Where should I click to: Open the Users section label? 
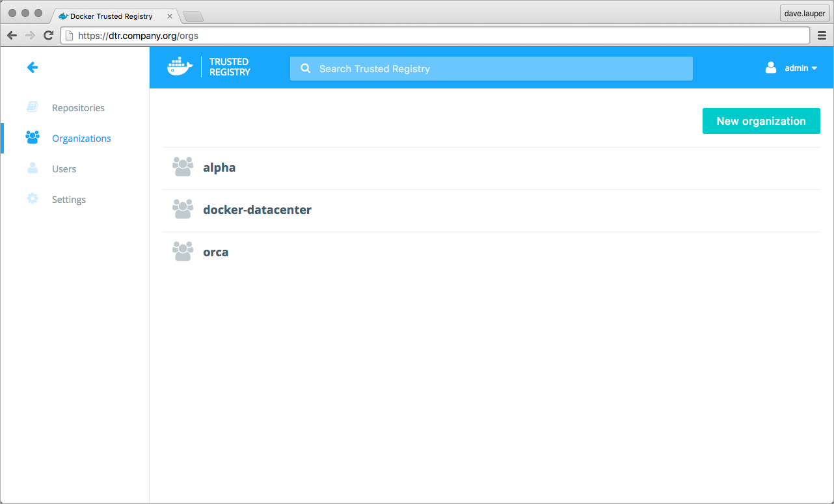coord(64,169)
